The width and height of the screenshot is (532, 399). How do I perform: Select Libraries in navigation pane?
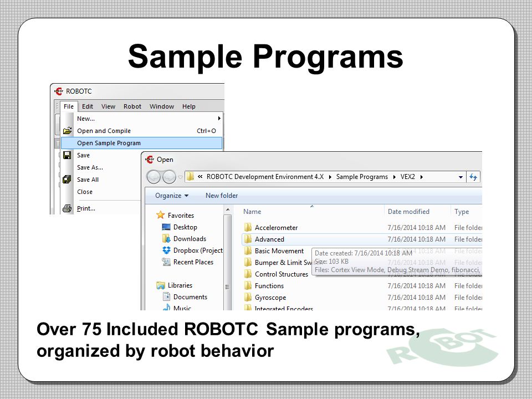coord(180,285)
